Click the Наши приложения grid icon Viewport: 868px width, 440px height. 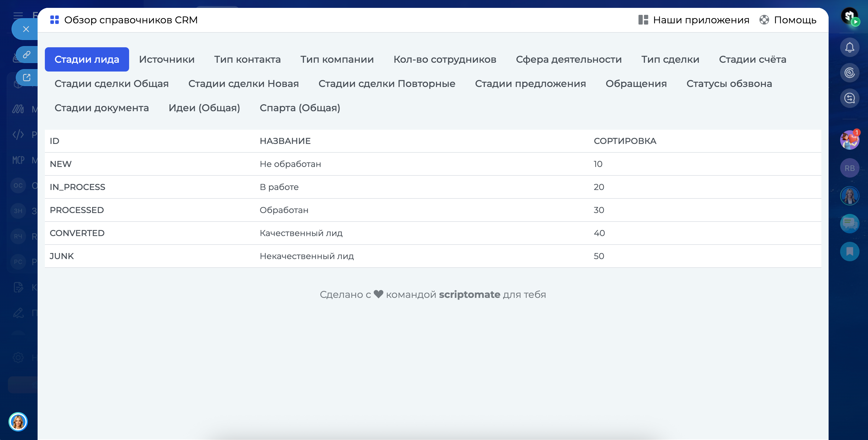coord(643,20)
